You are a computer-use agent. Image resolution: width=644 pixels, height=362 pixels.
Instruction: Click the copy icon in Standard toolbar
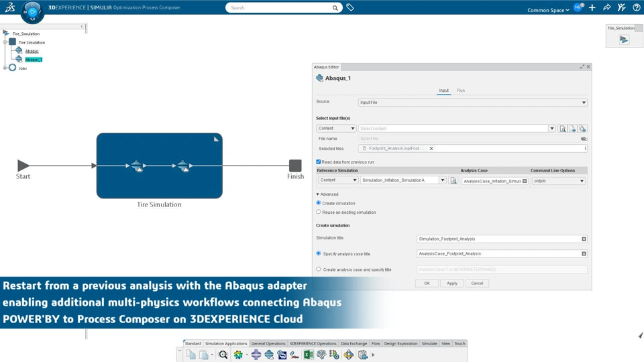(x=191, y=355)
